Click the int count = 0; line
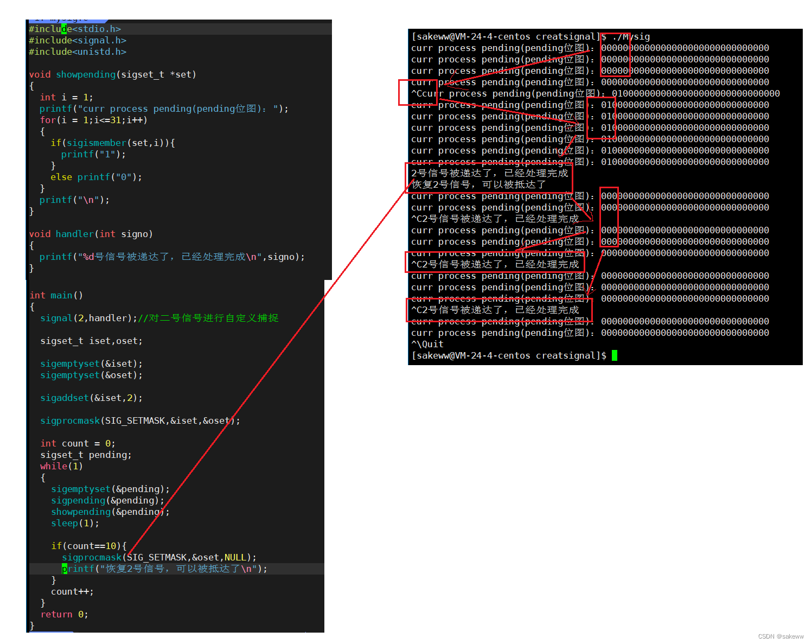The width and height of the screenshot is (812, 644). [78, 443]
